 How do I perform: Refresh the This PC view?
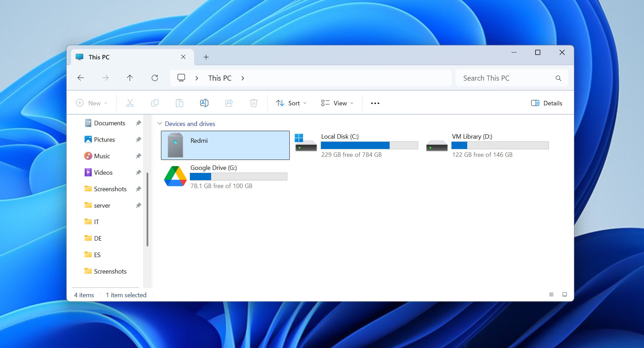click(x=154, y=78)
